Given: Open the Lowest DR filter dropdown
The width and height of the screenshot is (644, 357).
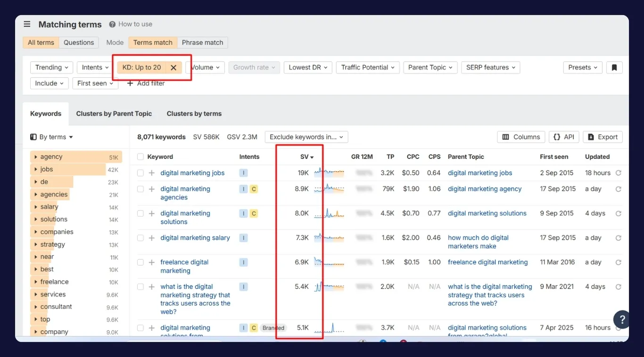Looking at the screenshot, I should tap(308, 67).
